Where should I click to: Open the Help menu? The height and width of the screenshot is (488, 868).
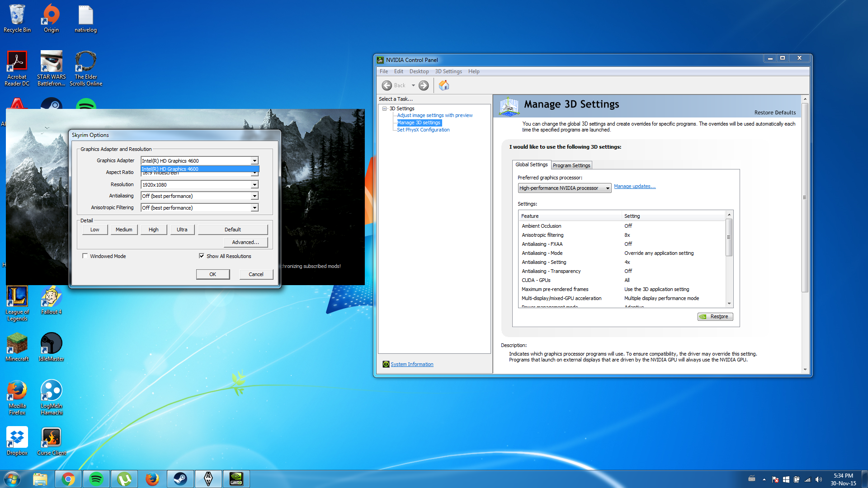click(x=474, y=71)
